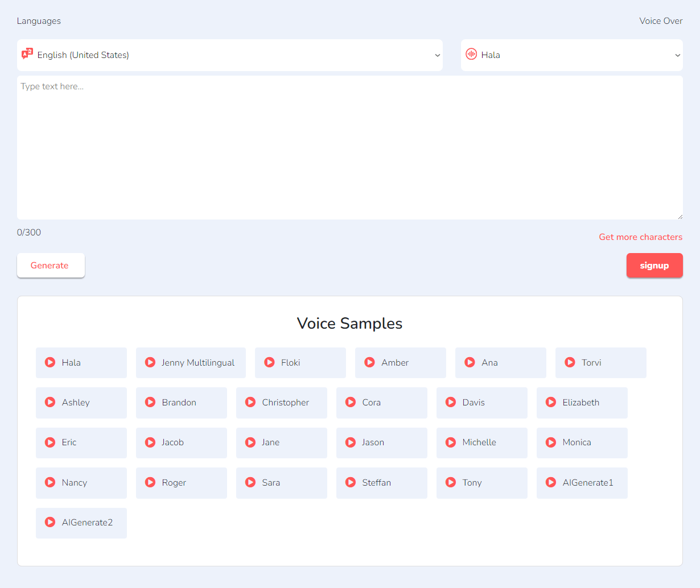Click the United States flag icon
Screen dimensions: 700x588
pos(27,54)
